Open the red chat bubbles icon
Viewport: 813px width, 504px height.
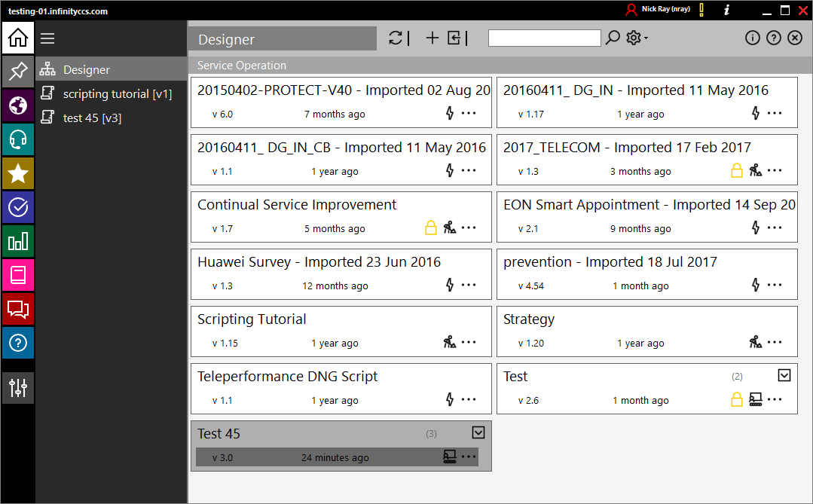17,309
